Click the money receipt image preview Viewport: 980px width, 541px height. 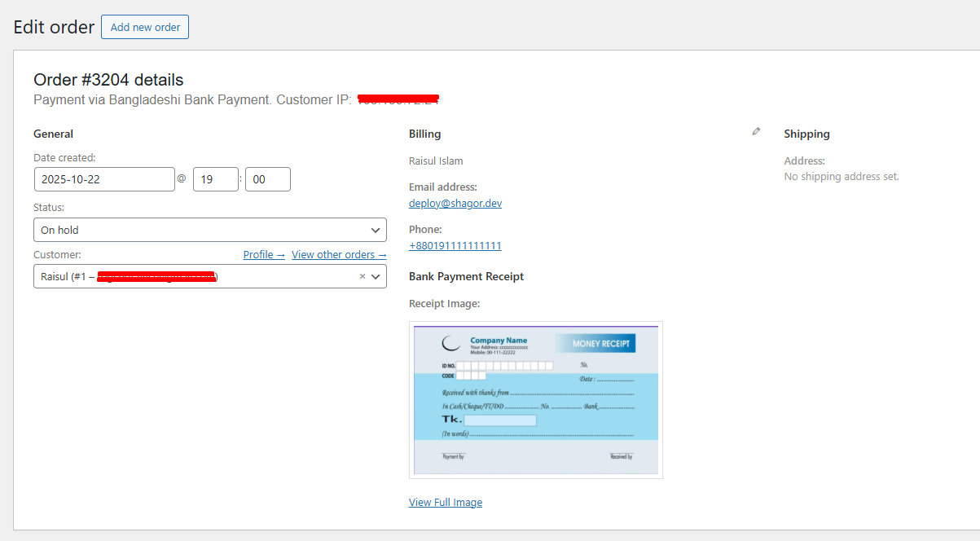tap(535, 399)
